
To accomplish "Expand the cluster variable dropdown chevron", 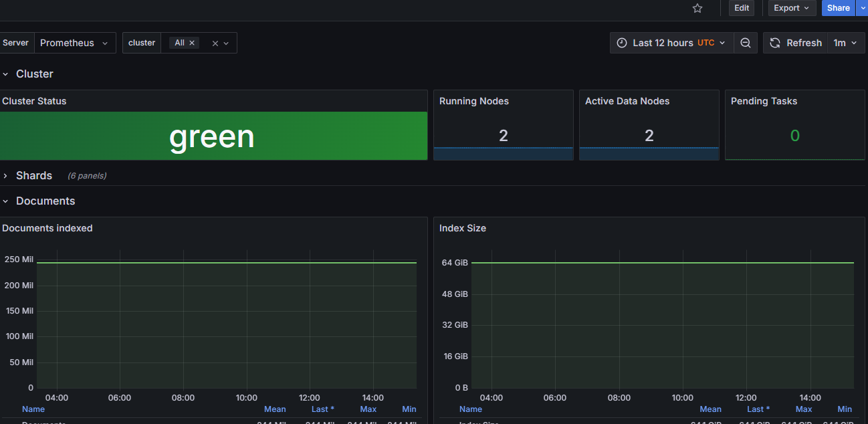I will point(226,43).
